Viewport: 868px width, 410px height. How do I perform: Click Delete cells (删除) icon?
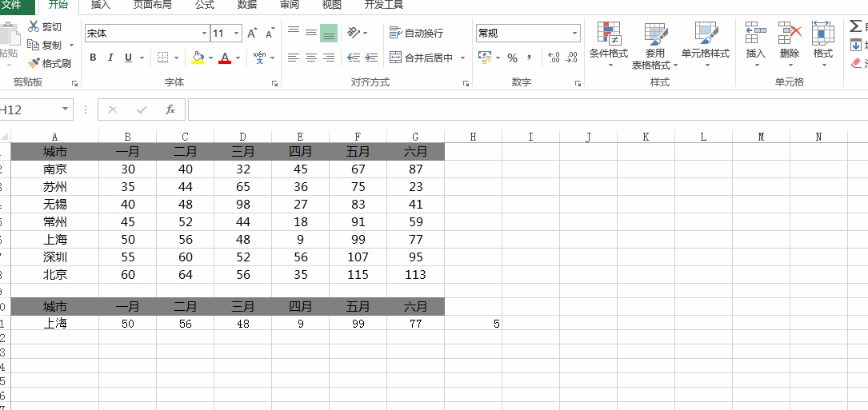click(x=790, y=33)
